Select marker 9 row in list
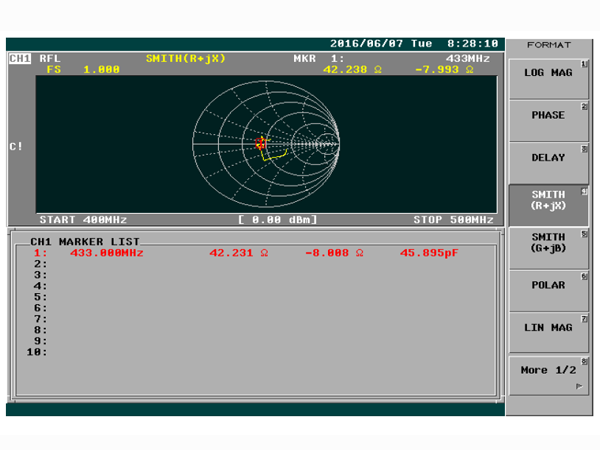The height and width of the screenshot is (450, 600). coord(41,341)
